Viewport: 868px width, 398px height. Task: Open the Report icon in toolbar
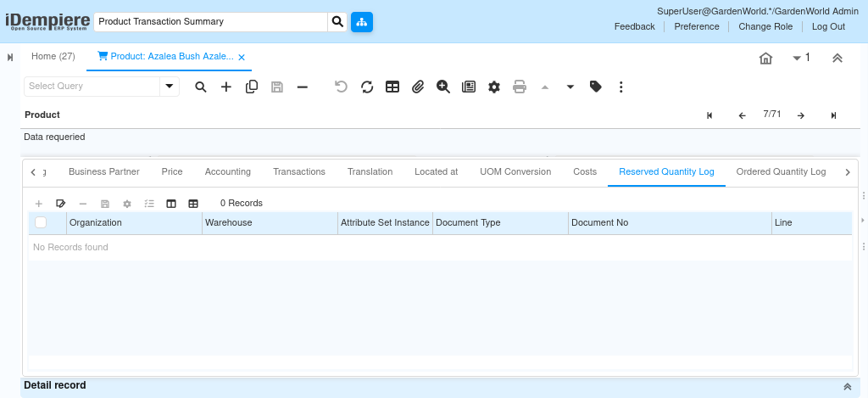[x=469, y=87]
